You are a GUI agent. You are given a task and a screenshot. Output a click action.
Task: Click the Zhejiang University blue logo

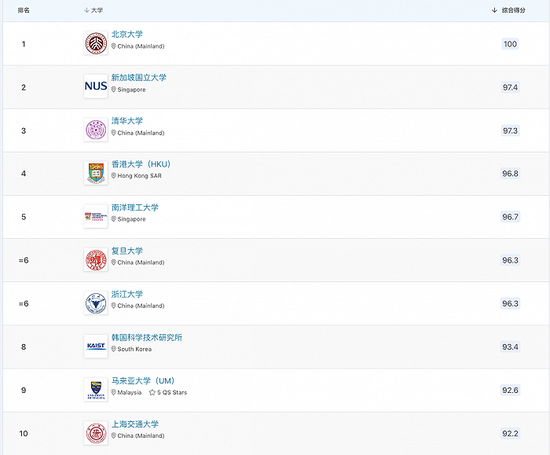[96, 303]
